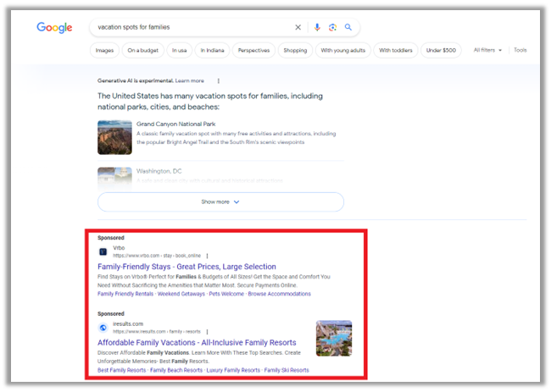Click the Best Family Resorts sitelink

tap(121, 370)
